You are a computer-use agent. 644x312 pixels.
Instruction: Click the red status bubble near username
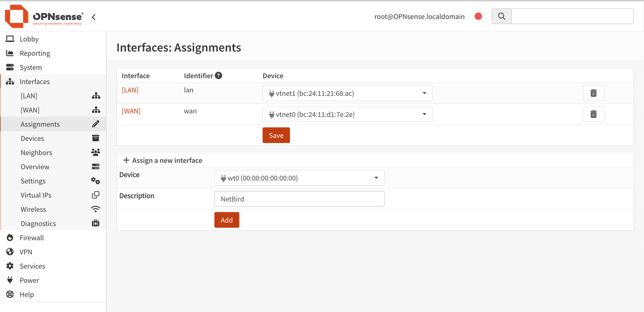pyautogui.click(x=478, y=16)
